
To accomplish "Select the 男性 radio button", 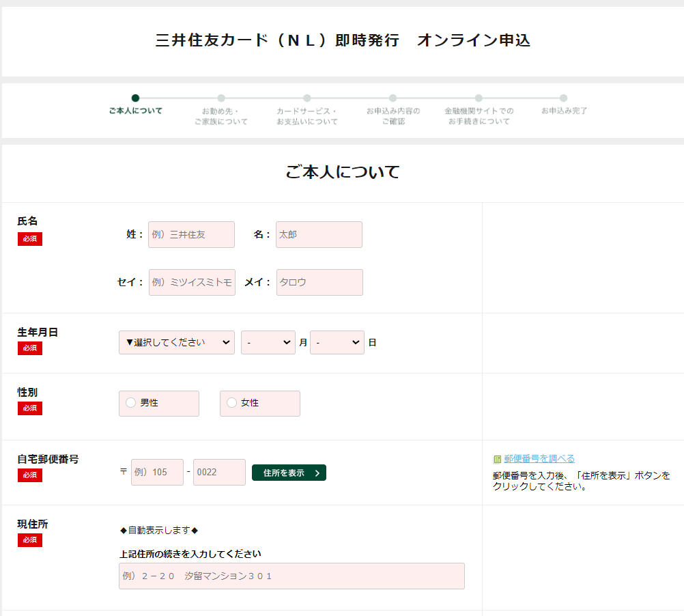I will click(x=131, y=403).
